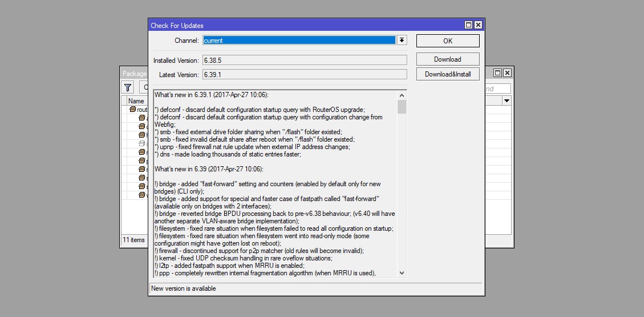Select the routeros package icon in the tree
The height and width of the screenshot is (317, 644).
[133, 109]
